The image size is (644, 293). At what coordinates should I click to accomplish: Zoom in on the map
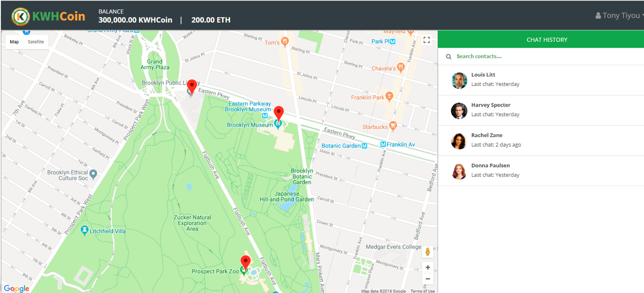(428, 267)
